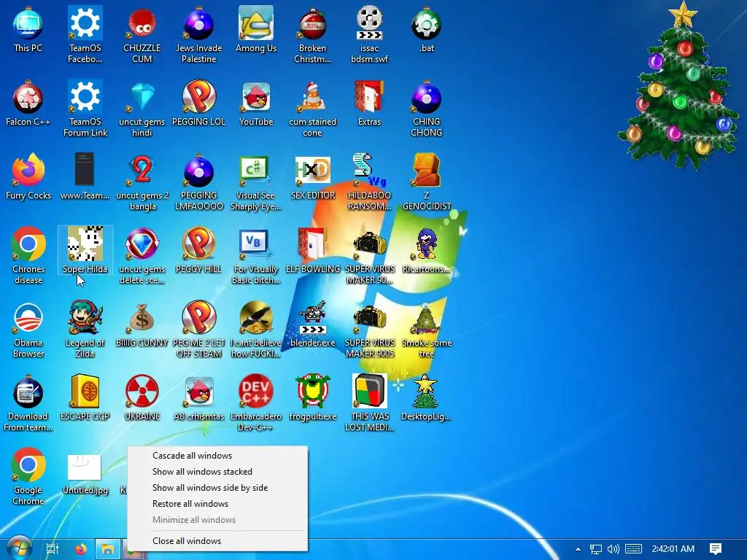
Task: Open the Action Center notifications icon
Action: [716, 549]
